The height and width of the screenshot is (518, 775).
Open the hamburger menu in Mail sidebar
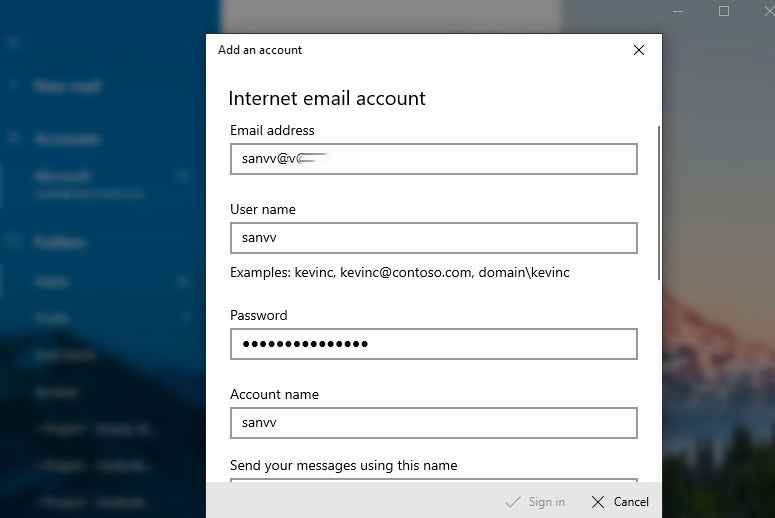(x=14, y=43)
